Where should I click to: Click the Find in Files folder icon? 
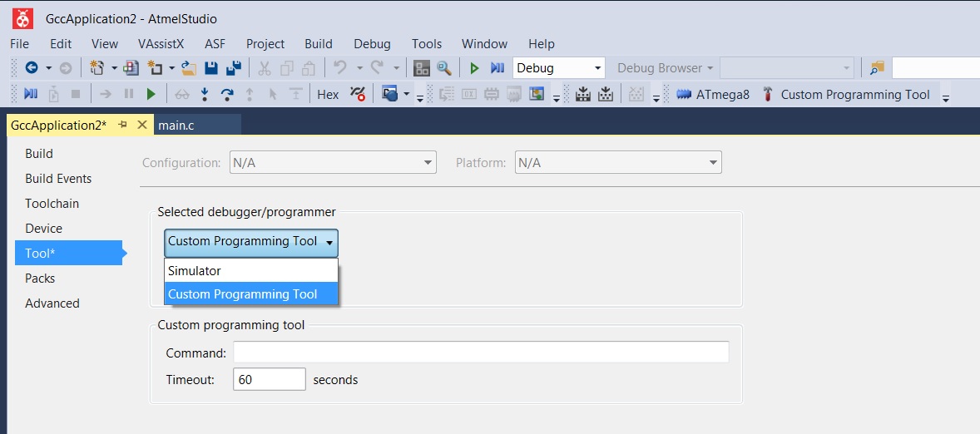[878, 68]
